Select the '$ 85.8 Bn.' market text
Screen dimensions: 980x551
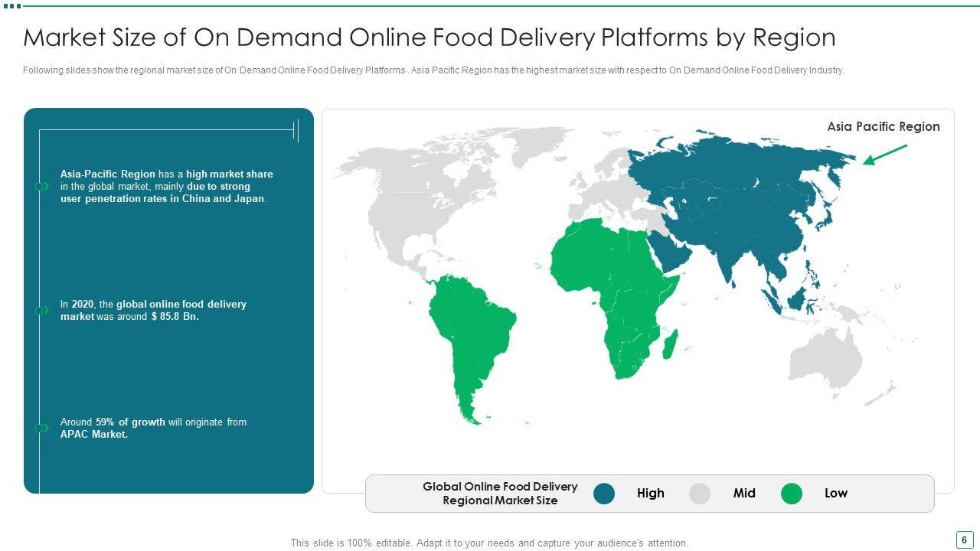point(175,316)
